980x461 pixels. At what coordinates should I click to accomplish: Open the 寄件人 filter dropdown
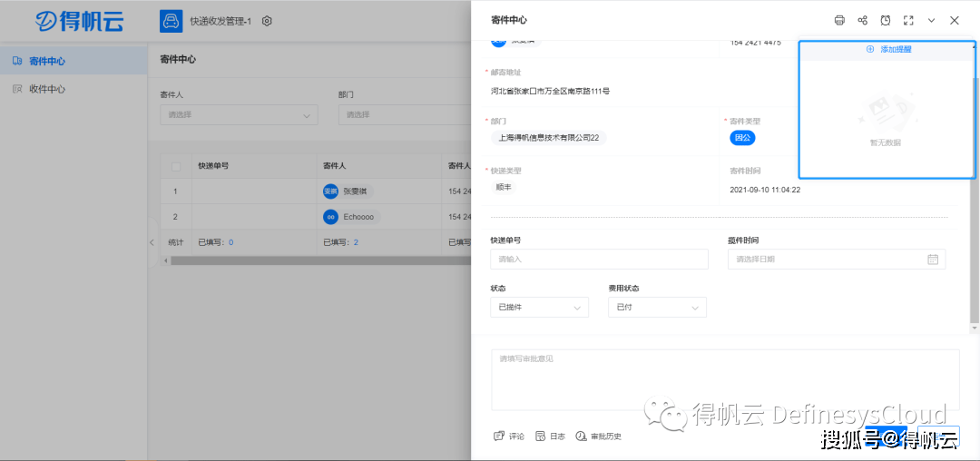coord(239,115)
